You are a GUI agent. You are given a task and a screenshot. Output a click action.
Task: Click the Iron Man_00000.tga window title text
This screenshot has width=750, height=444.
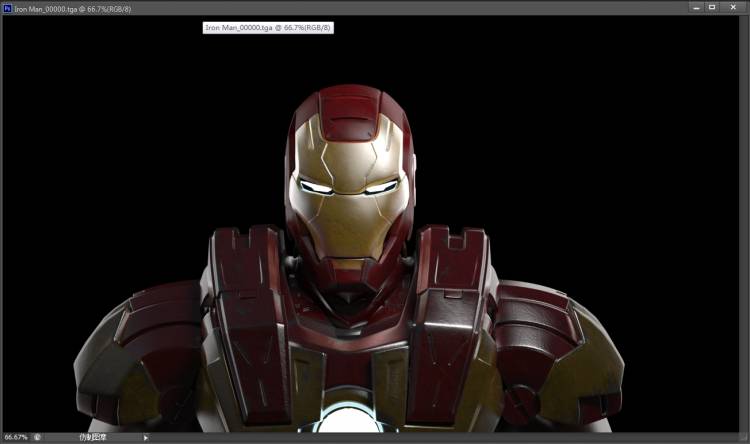(72, 9)
